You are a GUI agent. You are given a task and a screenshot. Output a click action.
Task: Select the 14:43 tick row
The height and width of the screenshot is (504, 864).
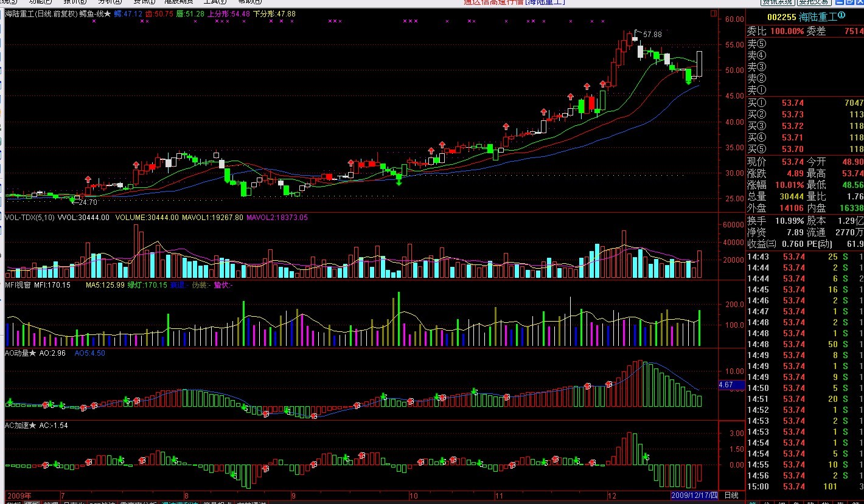click(806, 257)
